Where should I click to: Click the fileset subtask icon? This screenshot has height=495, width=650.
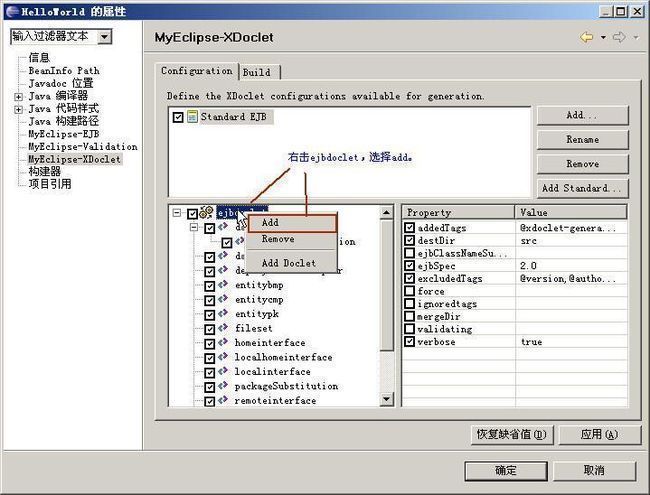coord(223,328)
